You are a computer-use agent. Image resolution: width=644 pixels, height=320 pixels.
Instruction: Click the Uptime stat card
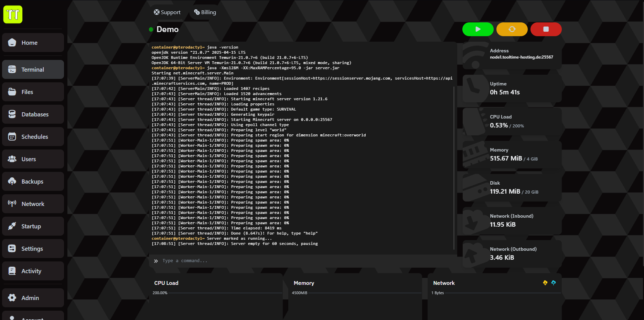[x=512, y=89]
